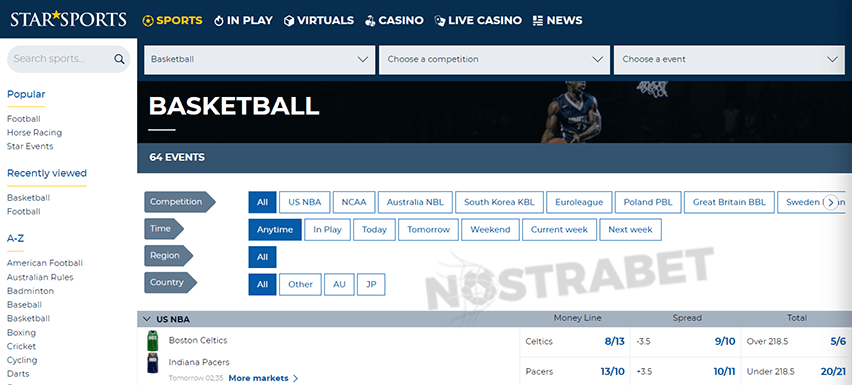Screen dimensions: 852x385
Task: Open the Live Casino page
Action: coord(478,21)
